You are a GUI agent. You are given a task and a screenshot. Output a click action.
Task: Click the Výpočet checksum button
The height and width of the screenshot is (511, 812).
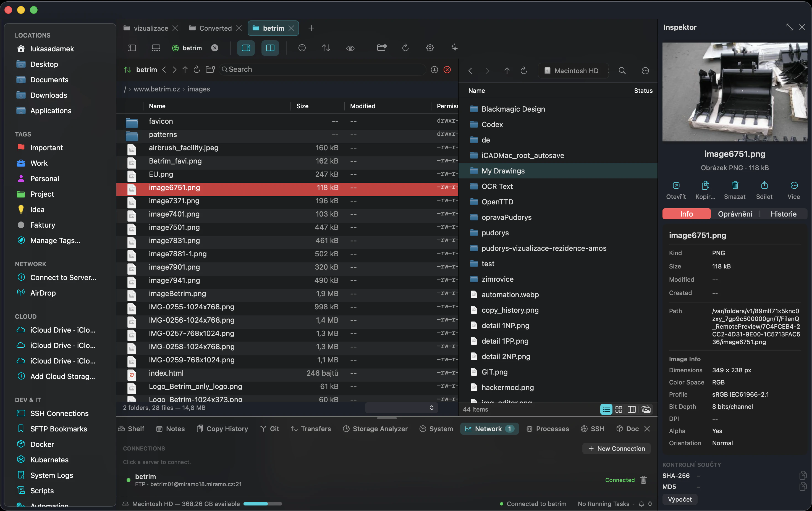point(680,499)
